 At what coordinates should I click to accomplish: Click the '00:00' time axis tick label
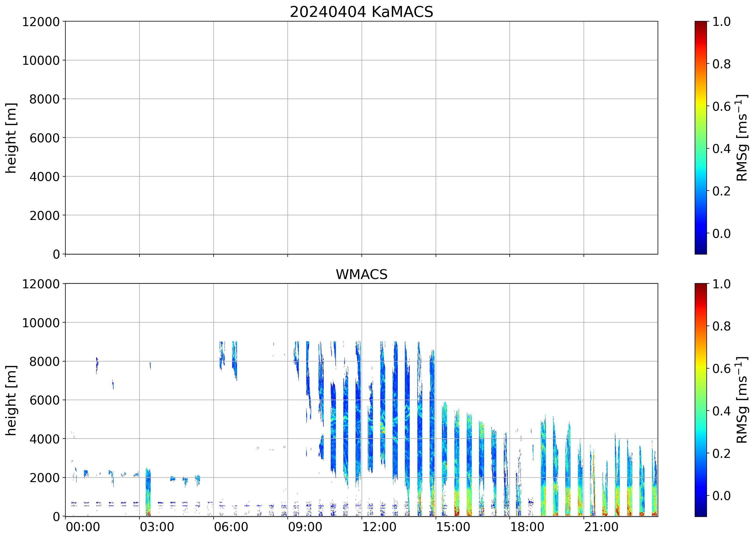[x=83, y=527]
